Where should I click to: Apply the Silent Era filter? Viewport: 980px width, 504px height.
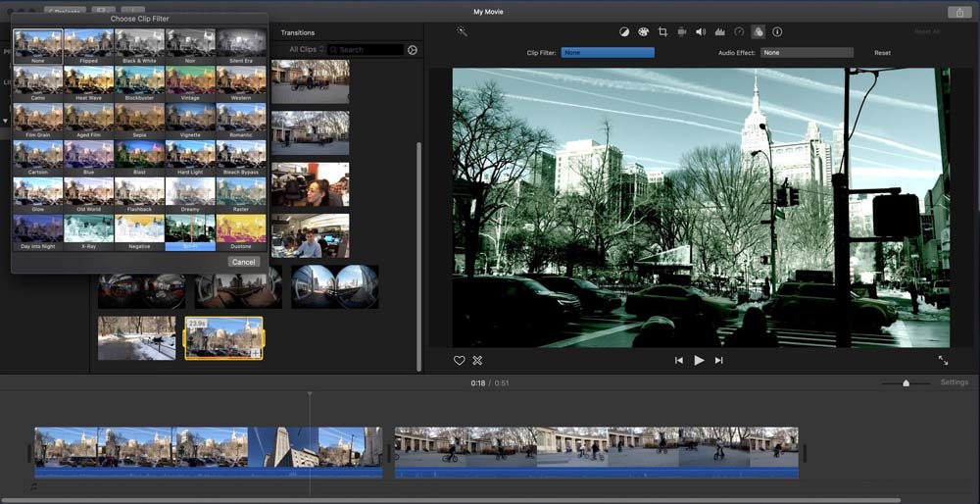click(241, 46)
